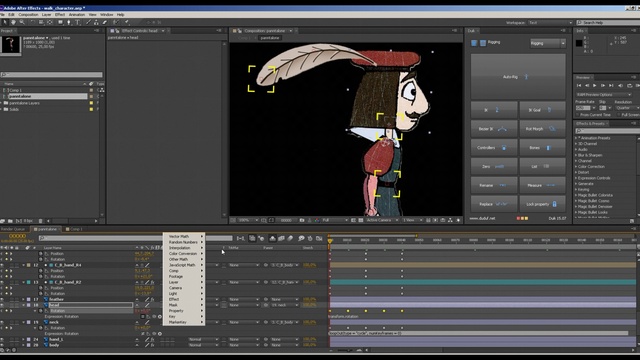The width and height of the screenshot is (640, 360).
Task: Select the Eraser tool
Action: (104, 22)
